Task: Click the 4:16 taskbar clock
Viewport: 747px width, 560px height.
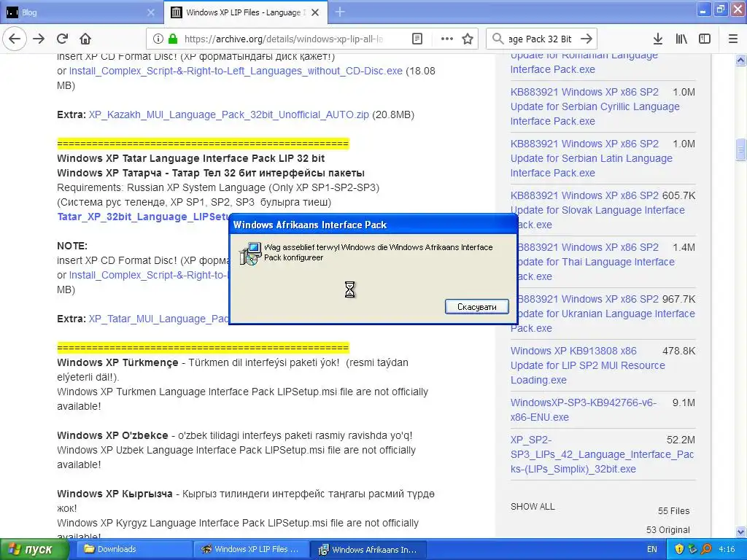Action: 727,549
